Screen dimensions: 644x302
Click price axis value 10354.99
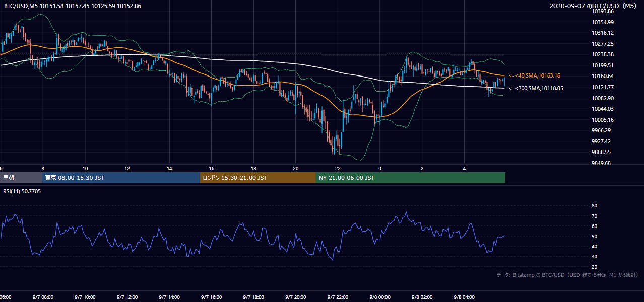603,22
